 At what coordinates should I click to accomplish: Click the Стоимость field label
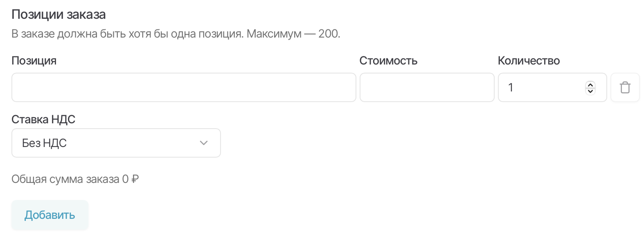click(x=388, y=61)
